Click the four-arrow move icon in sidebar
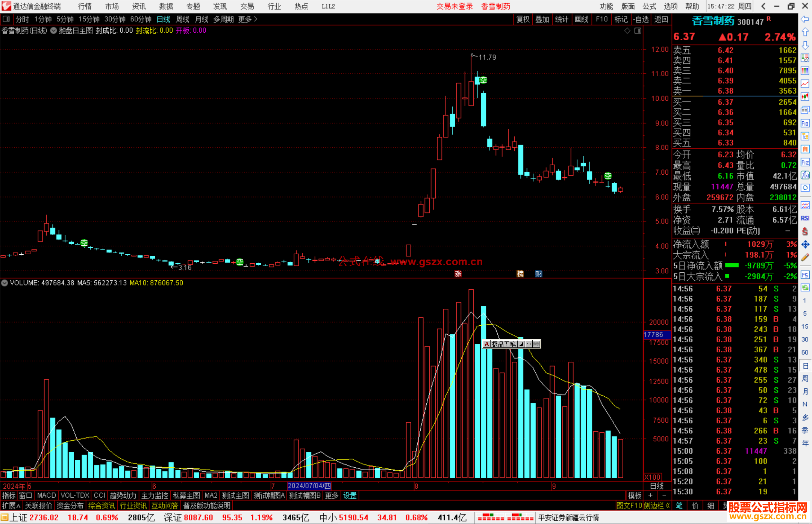 pos(805,245)
